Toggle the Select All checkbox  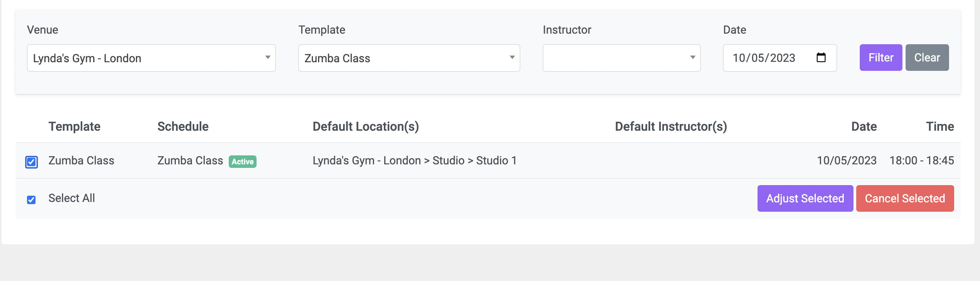pos(31,200)
